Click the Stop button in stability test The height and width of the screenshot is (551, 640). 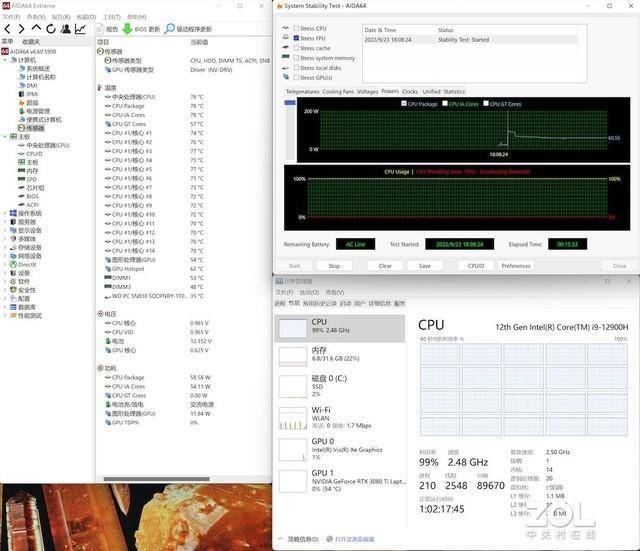[x=334, y=266]
